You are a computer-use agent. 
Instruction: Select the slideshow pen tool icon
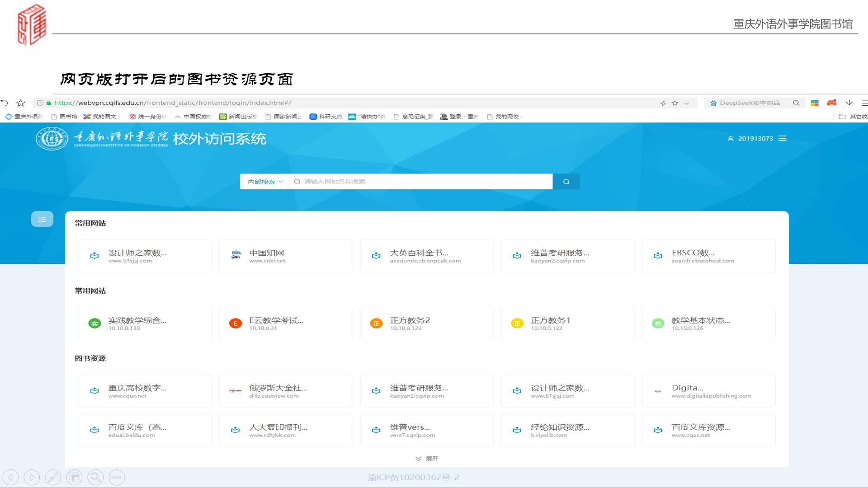point(53,477)
